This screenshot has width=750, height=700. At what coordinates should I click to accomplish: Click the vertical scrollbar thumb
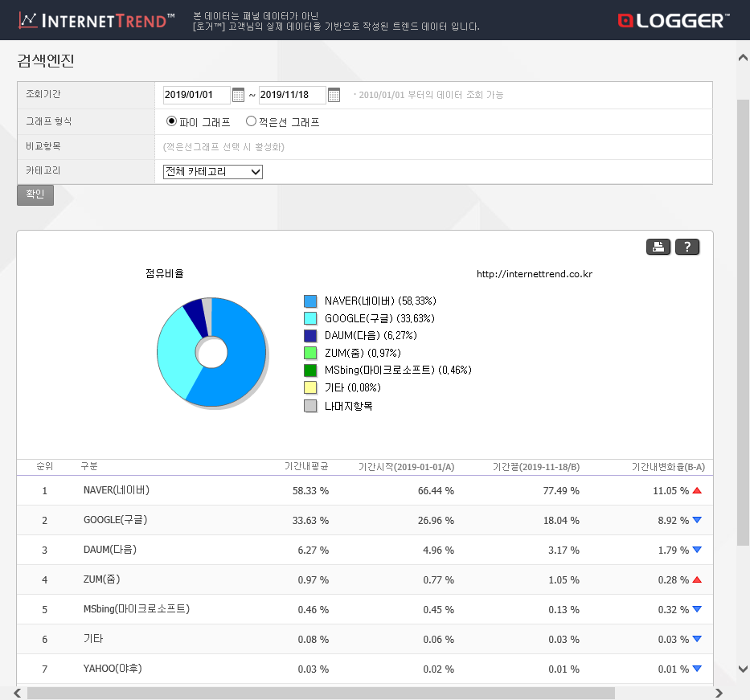click(x=743, y=322)
